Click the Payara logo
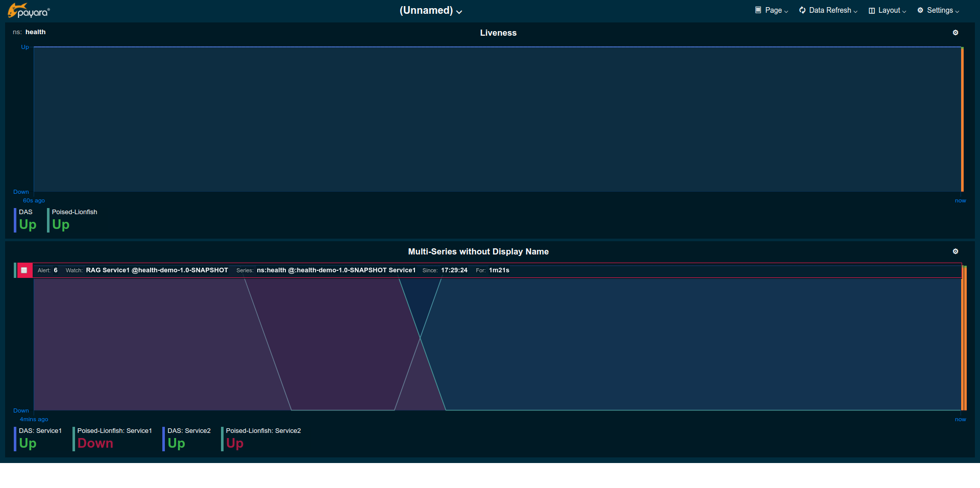This screenshot has width=980, height=488. pyautogui.click(x=29, y=11)
